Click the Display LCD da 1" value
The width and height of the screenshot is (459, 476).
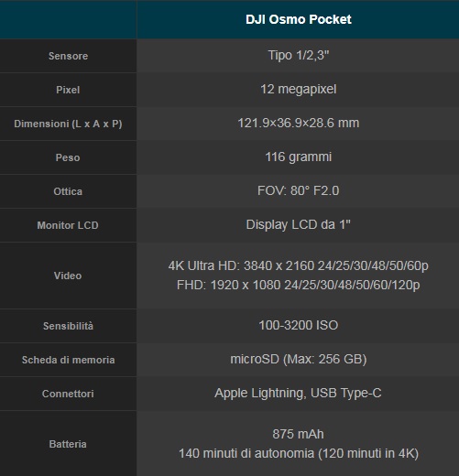299,225
